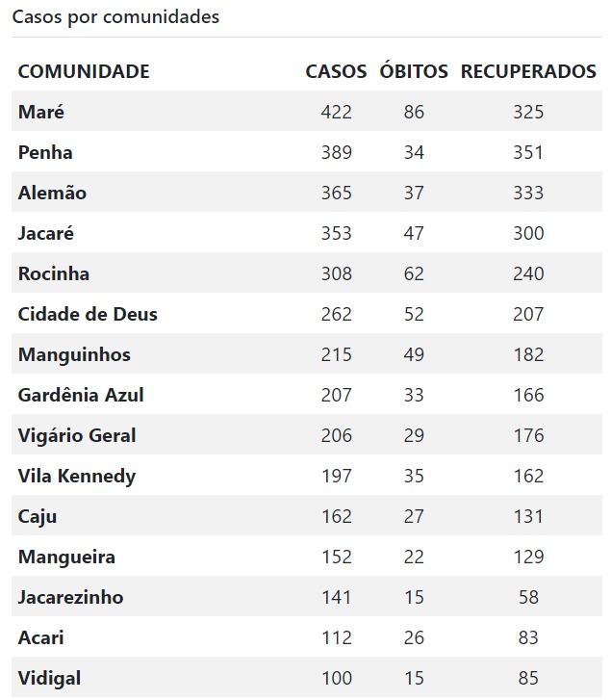Select the Gardênia Azul row label

coord(81,395)
